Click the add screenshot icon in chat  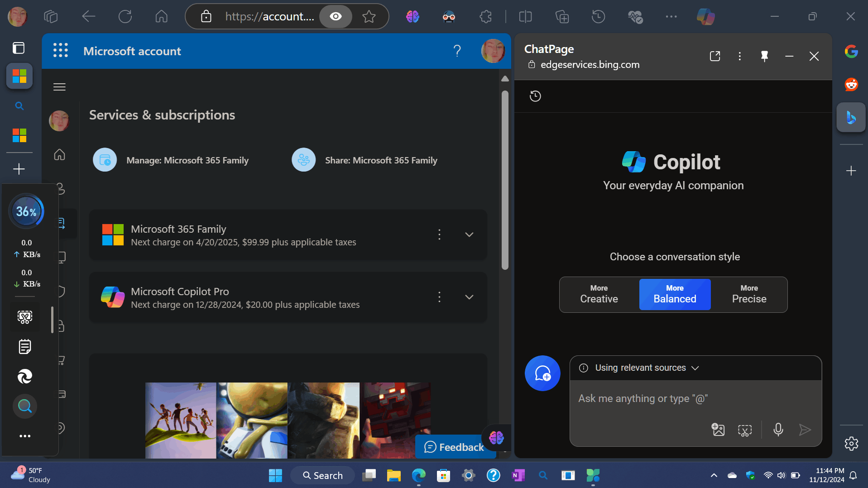744,430
